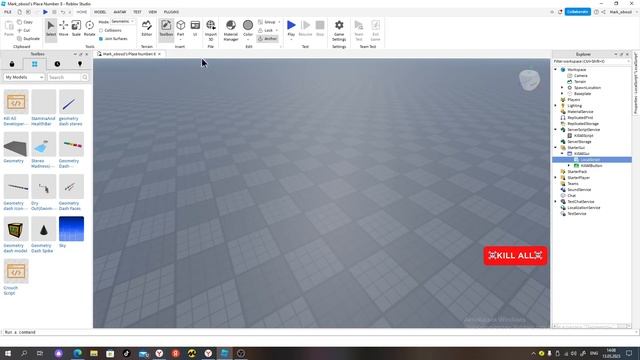Open the Terrain Editor
640x360 pixels.
(x=147, y=29)
